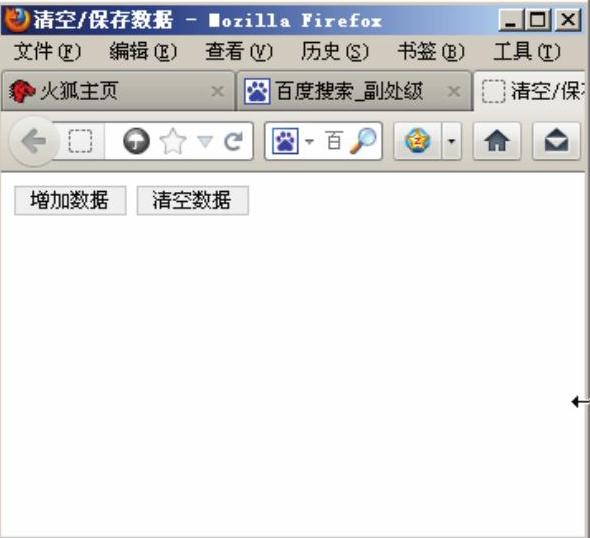Open Baidu paw search engine dropdown
This screenshot has width=590, height=538.
click(293, 141)
